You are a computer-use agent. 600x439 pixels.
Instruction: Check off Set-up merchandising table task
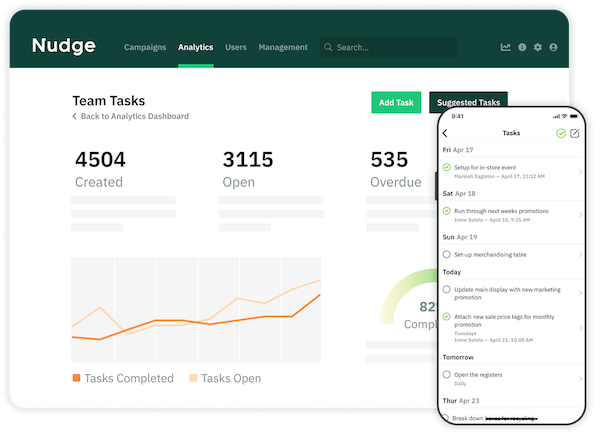click(x=447, y=255)
